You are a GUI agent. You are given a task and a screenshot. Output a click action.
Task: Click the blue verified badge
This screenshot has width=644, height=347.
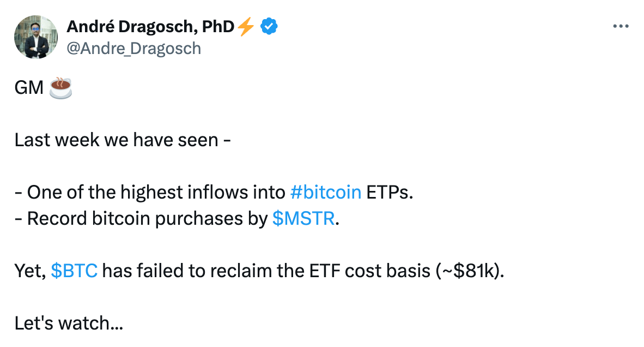270,26
